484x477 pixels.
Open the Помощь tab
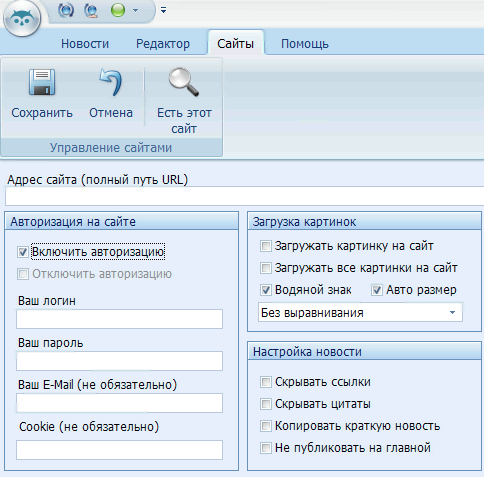(305, 44)
